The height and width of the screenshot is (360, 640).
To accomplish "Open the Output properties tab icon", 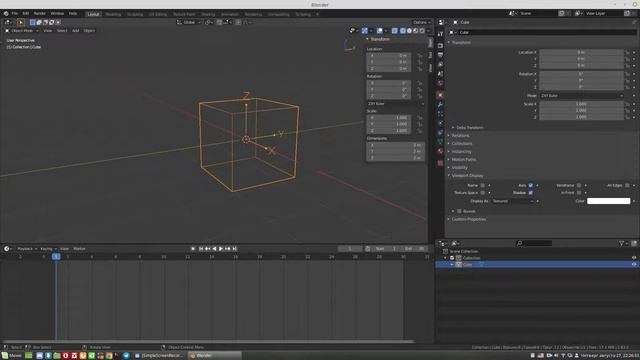I will click(x=440, y=55).
